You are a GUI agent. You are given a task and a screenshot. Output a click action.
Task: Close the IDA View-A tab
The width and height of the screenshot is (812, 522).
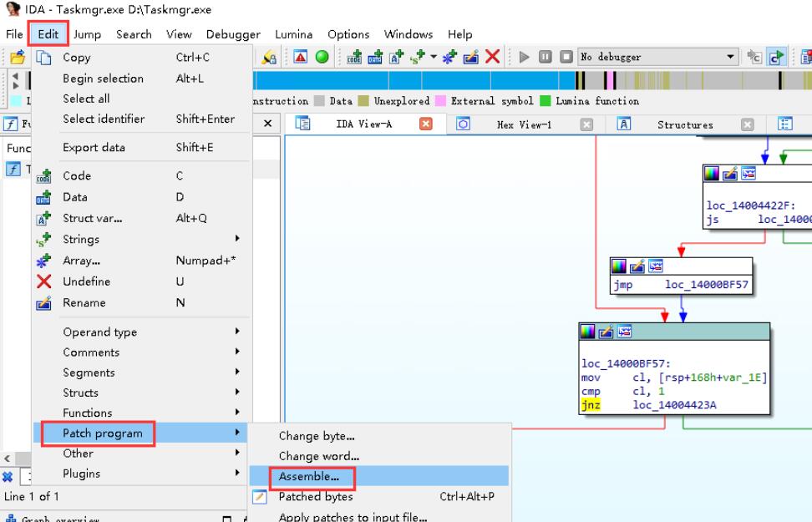pyautogui.click(x=426, y=124)
